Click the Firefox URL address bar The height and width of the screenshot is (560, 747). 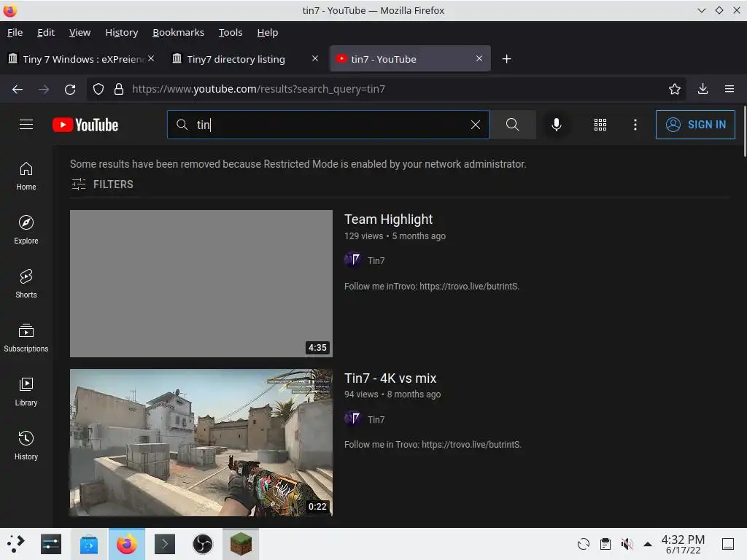386,89
